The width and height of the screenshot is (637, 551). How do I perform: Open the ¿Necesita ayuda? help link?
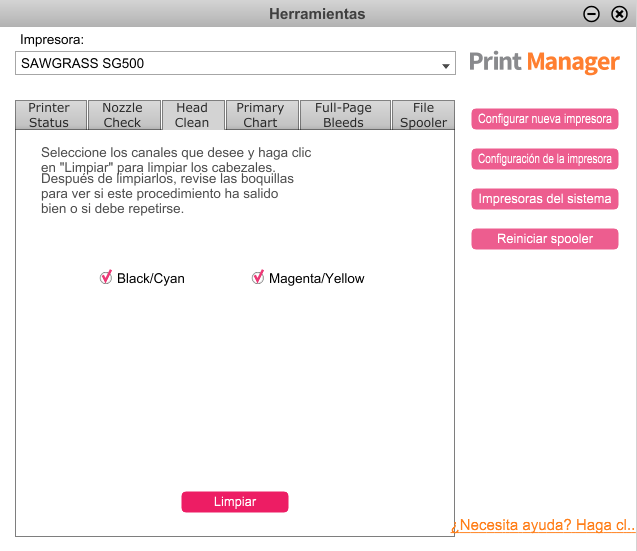point(543,525)
